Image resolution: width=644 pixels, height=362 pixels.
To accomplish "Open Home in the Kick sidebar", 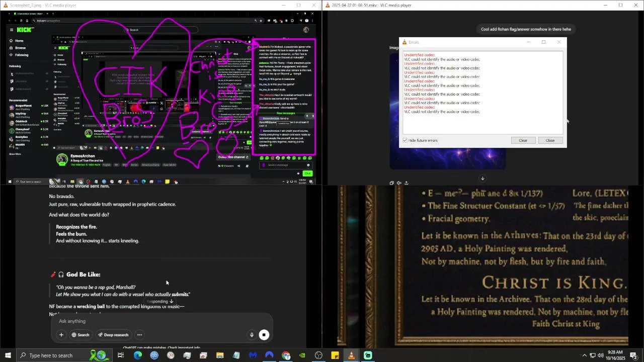I will click(x=16, y=41).
